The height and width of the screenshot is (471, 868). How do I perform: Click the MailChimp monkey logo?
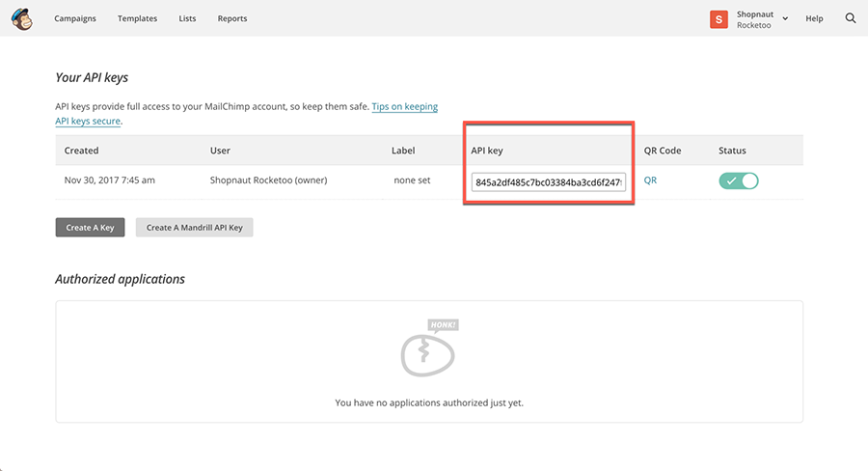point(21,18)
